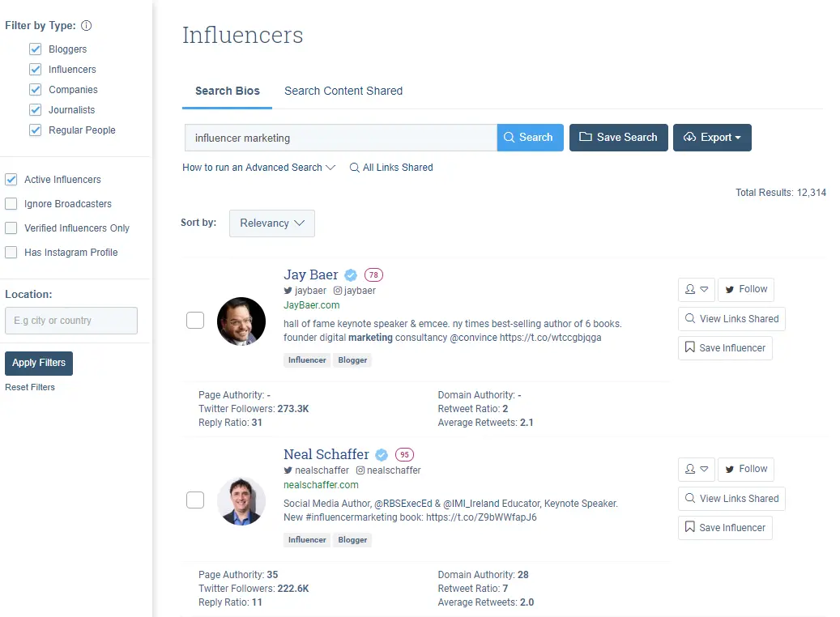Expand the Export dropdown menu
This screenshot has width=840, height=617.
point(712,138)
